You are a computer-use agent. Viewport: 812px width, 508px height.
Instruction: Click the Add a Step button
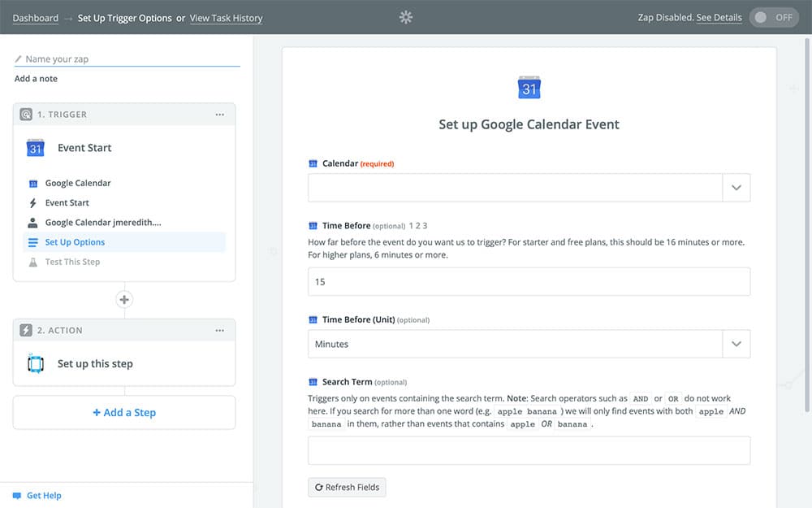click(124, 413)
